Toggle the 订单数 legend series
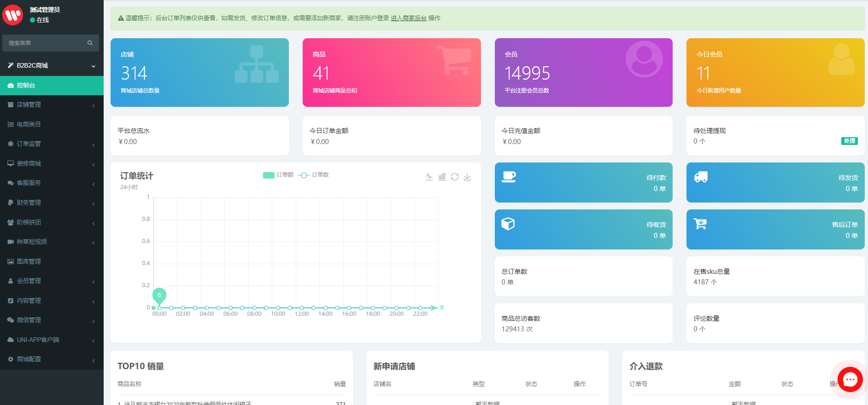868x405 pixels. (x=314, y=175)
